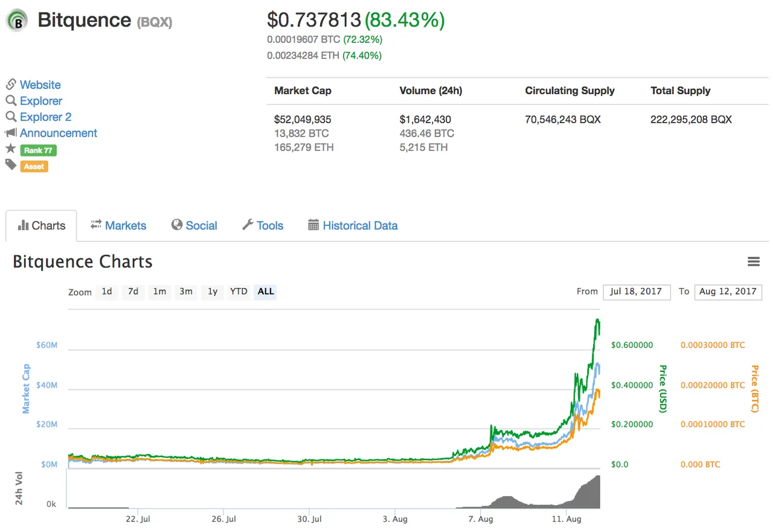773x532 pixels.
Task: Click the megaphone icon beside Announcement
Action: point(11,133)
